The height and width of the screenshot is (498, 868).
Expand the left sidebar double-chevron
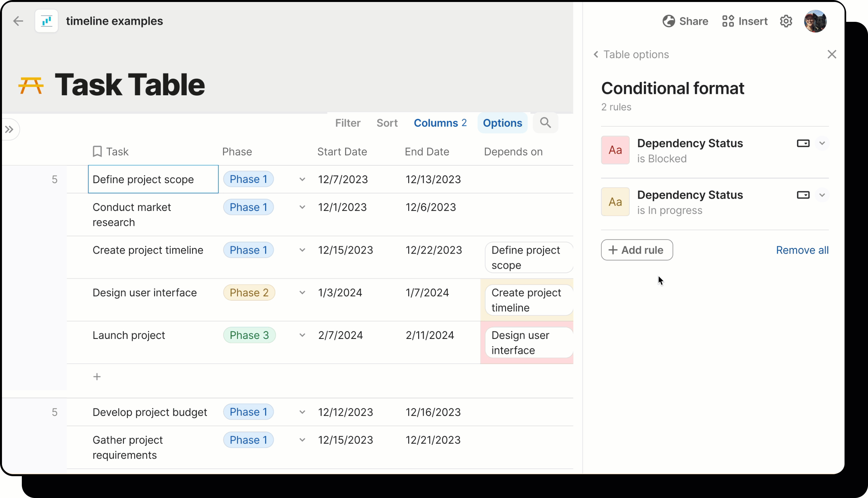9,129
